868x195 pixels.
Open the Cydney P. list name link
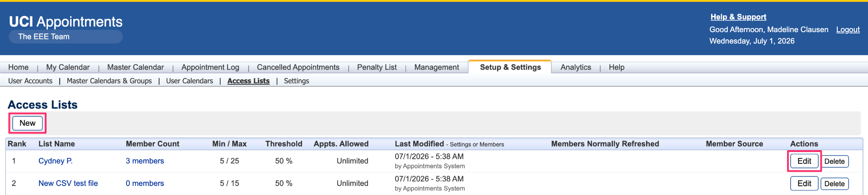(x=56, y=161)
